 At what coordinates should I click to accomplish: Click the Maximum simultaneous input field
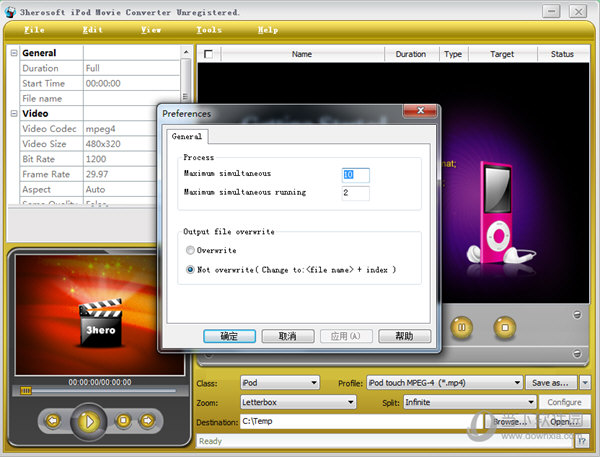click(x=355, y=175)
